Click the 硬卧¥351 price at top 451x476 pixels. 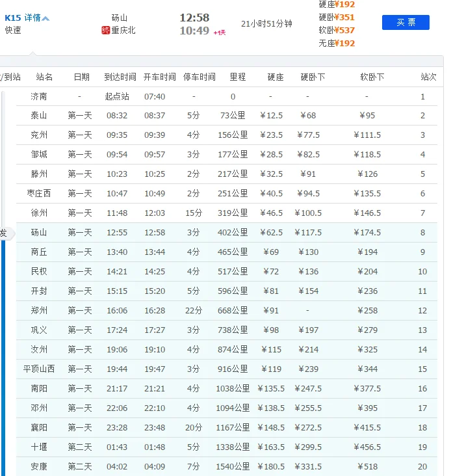(337, 18)
